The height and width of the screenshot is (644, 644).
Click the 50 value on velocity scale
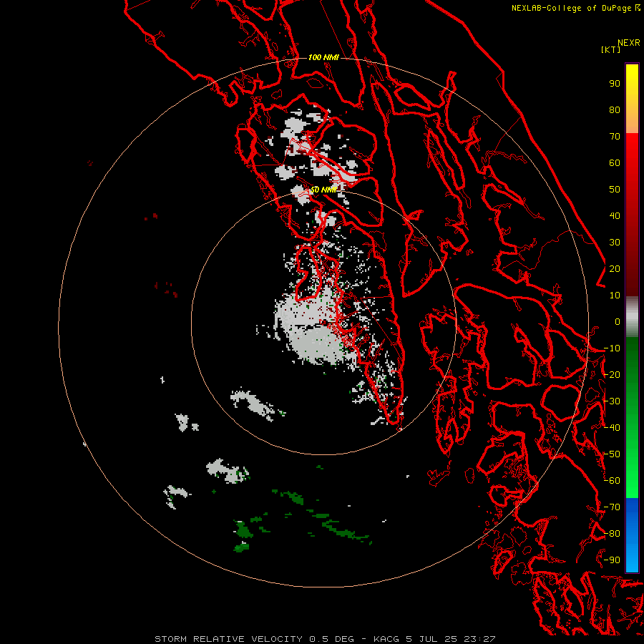615,190
